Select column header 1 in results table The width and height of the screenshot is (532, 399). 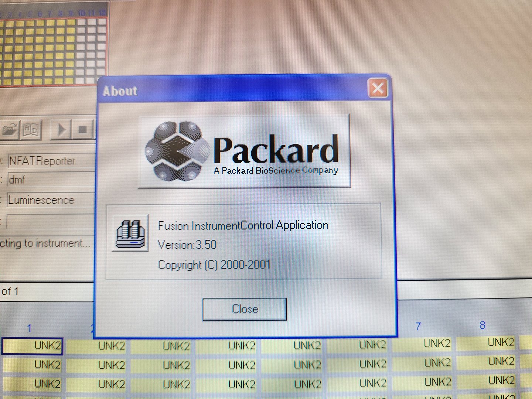[29, 328]
